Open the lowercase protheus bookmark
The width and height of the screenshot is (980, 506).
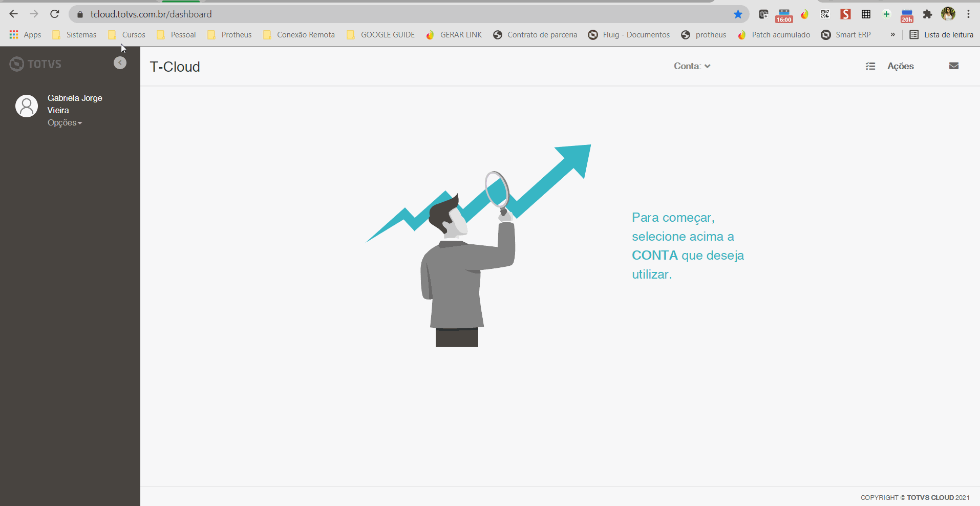point(704,35)
